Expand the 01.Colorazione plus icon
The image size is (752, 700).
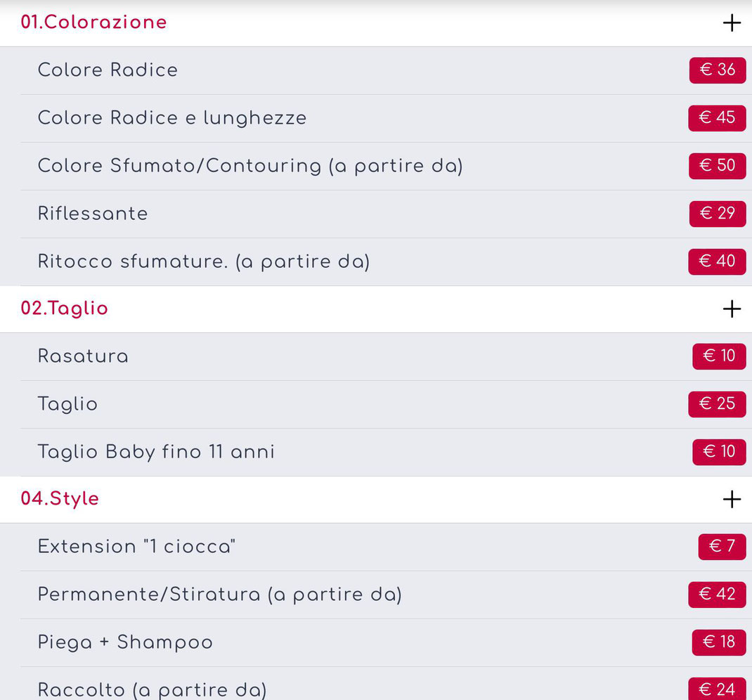coord(732,22)
